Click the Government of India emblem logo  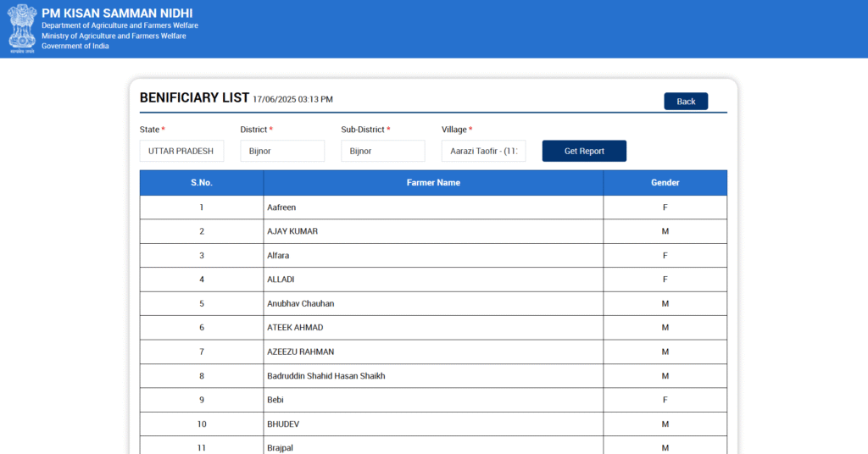pos(22,29)
